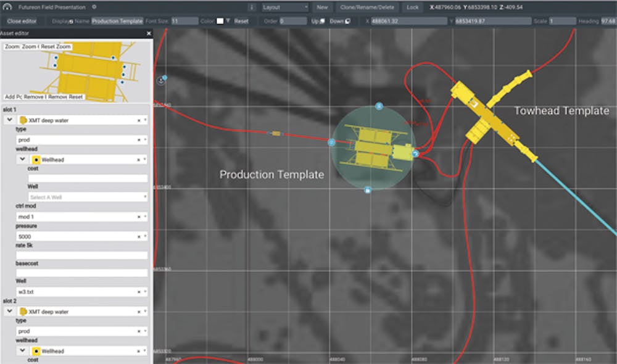
Task: Click the info icon on the top toolbar
Action: (252, 7)
